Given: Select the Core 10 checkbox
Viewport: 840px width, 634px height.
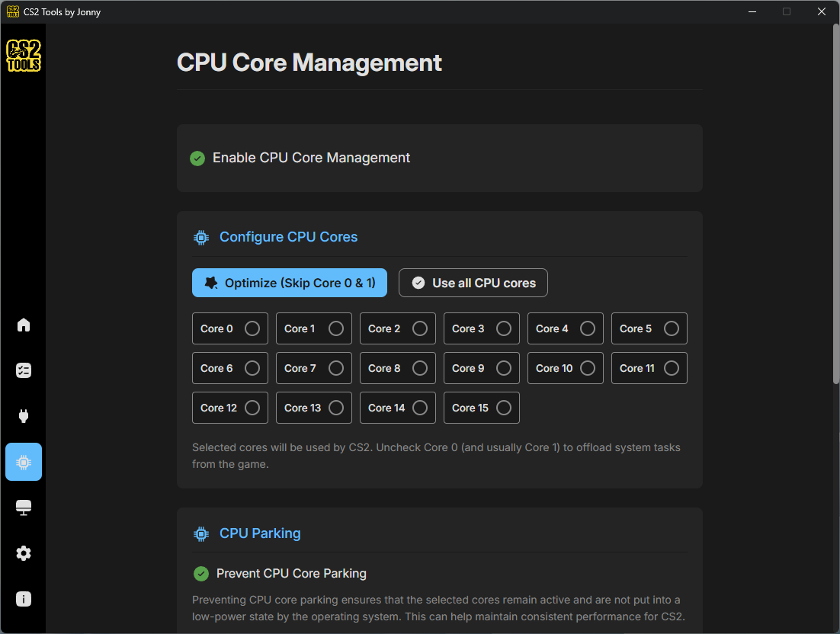Looking at the screenshot, I should pyautogui.click(x=588, y=368).
